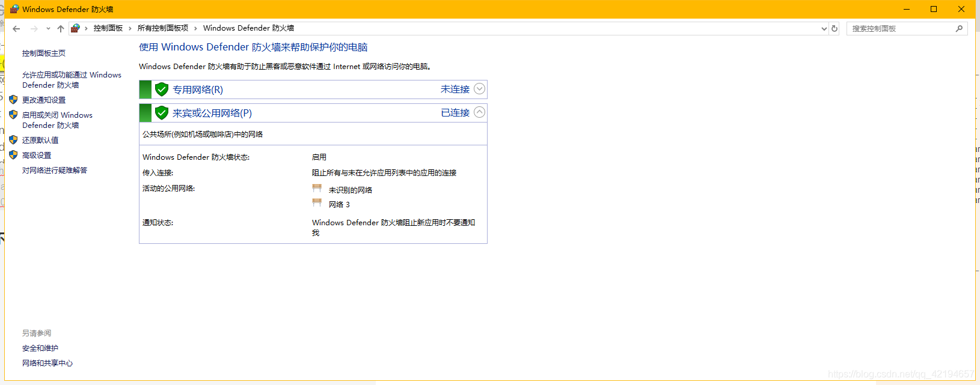Click shield icon beside 高级设置
980x385 pixels.
13,155
